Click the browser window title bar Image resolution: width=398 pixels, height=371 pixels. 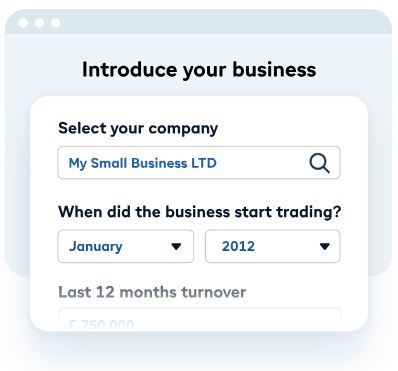point(198,22)
